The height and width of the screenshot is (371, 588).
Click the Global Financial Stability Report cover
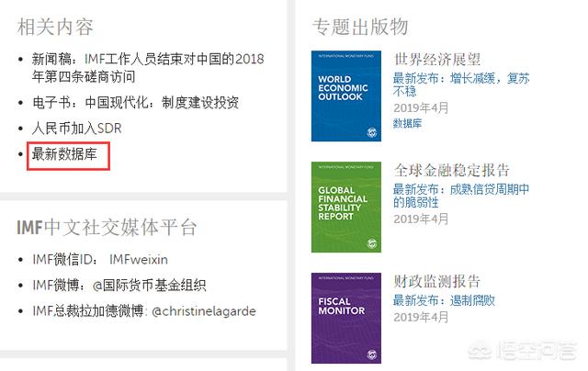(346, 207)
